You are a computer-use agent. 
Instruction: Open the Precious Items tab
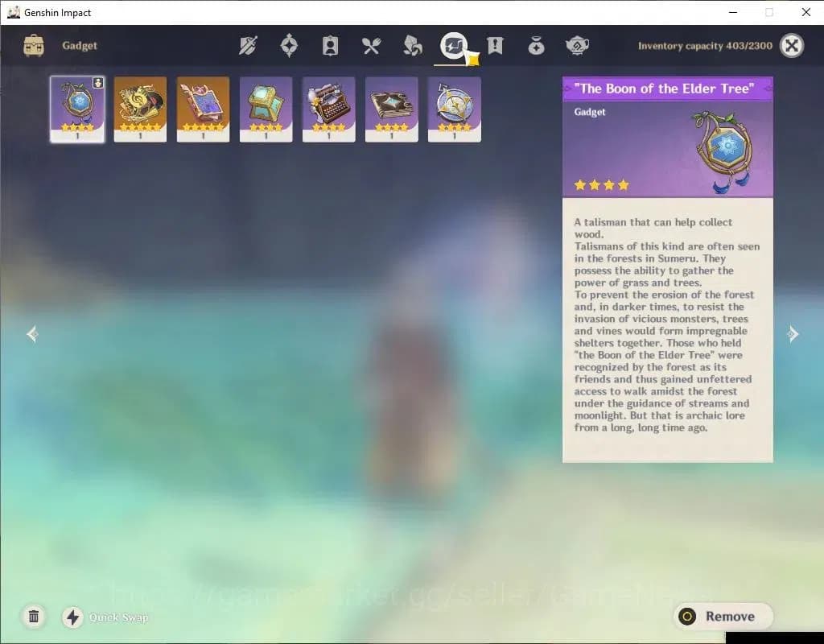(x=536, y=46)
